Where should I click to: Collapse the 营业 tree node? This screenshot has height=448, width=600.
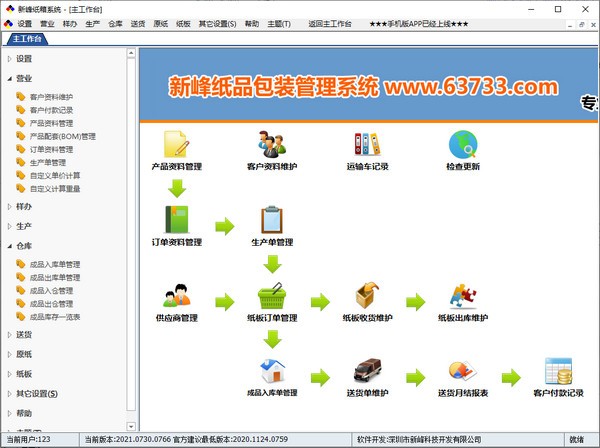(10, 79)
